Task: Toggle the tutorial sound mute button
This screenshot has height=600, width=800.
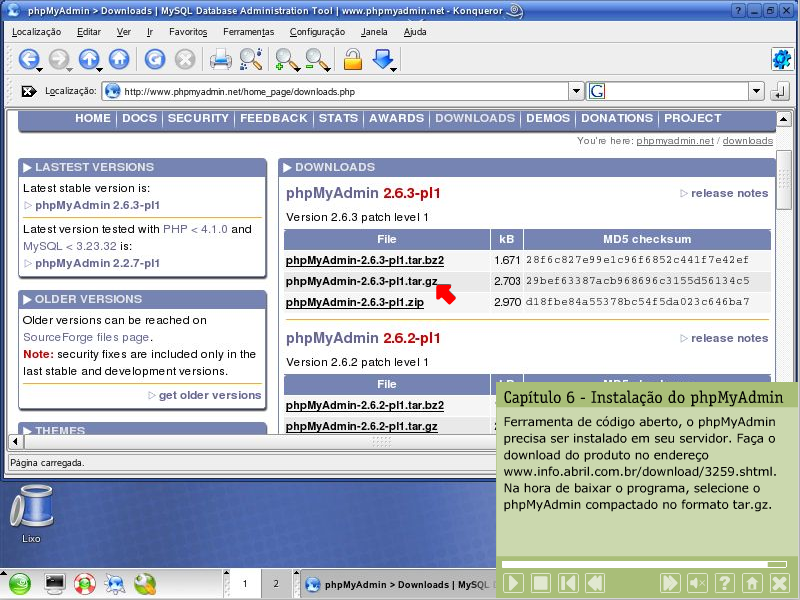Action: click(698, 583)
